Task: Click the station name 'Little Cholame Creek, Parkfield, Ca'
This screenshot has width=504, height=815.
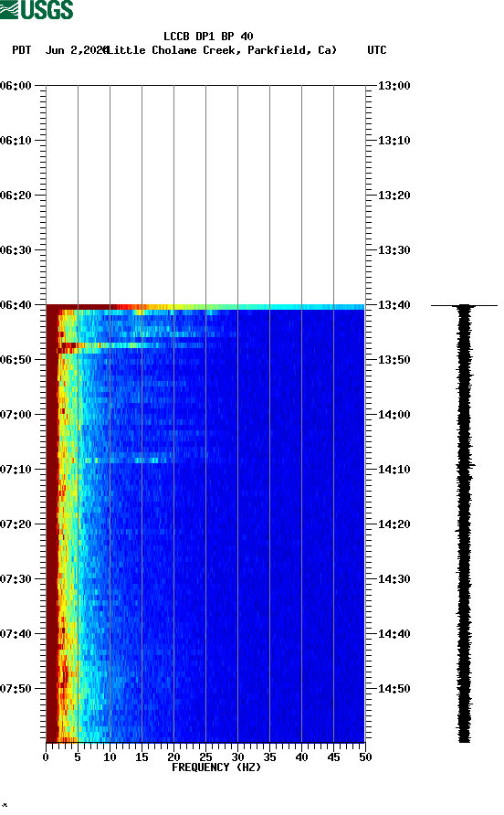Action: (221, 50)
